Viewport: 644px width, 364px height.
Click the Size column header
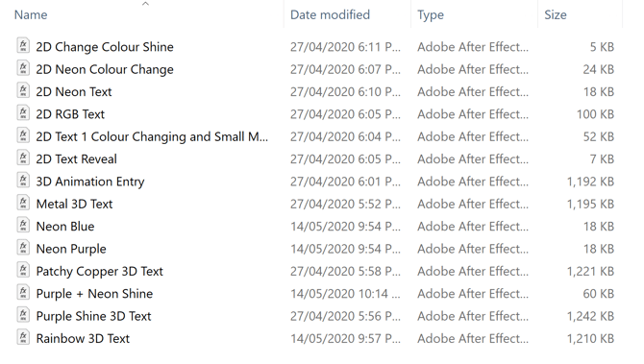[x=556, y=14]
